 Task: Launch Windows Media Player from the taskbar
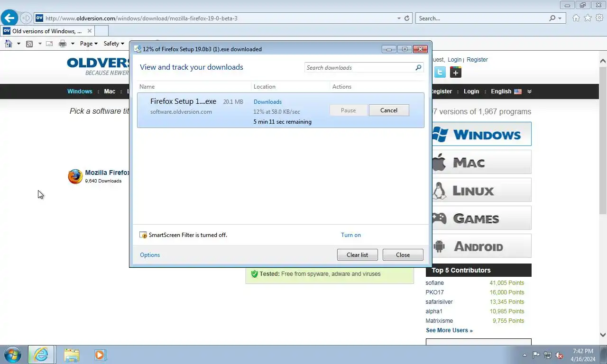point(100,355)
